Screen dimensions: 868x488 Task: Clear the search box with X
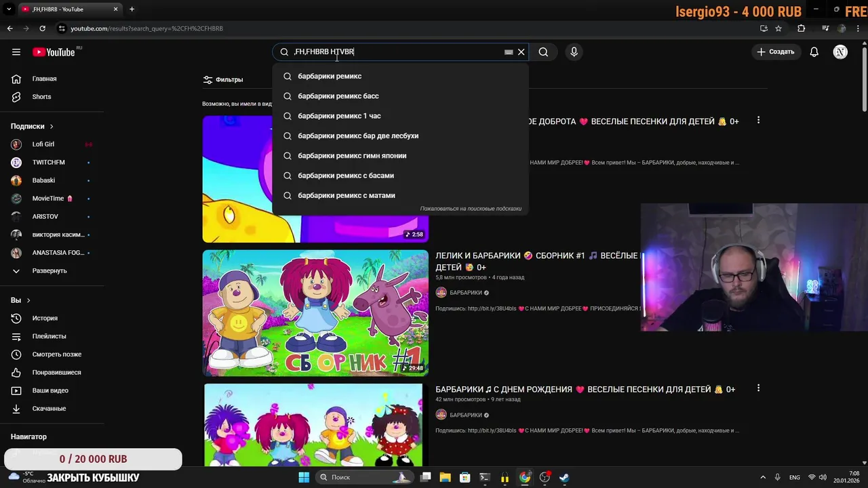(x=521, y=52)
